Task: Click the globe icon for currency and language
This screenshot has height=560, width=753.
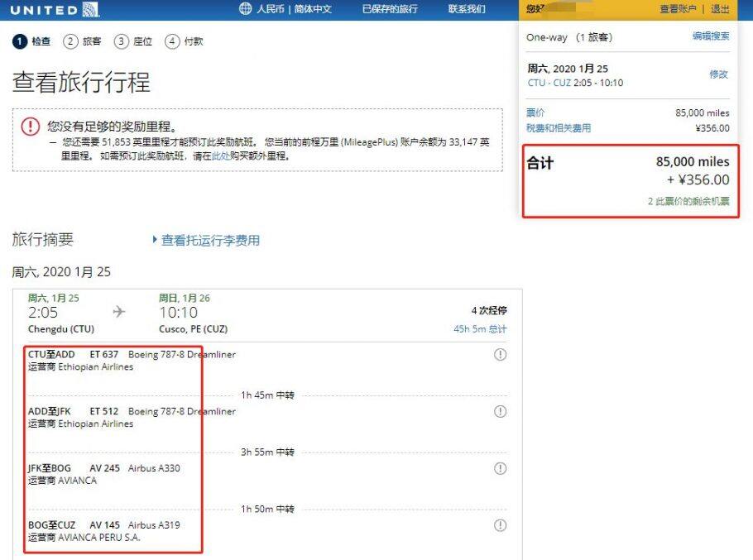Action: pos(246,8)
